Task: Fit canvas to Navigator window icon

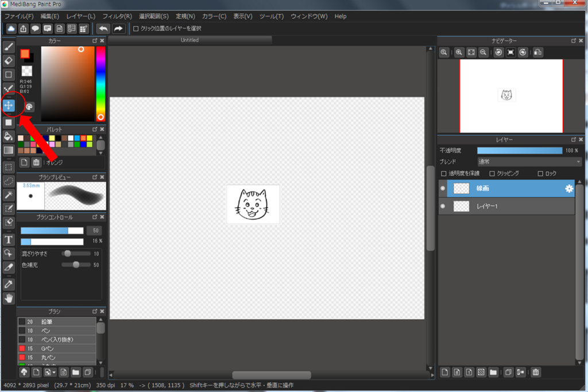Action: point(471,52)
